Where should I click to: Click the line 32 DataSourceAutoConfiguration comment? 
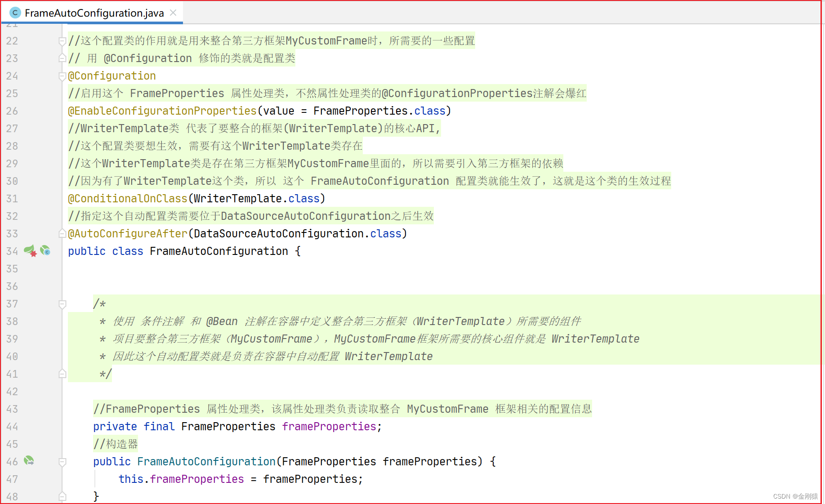tap(251, 216)
